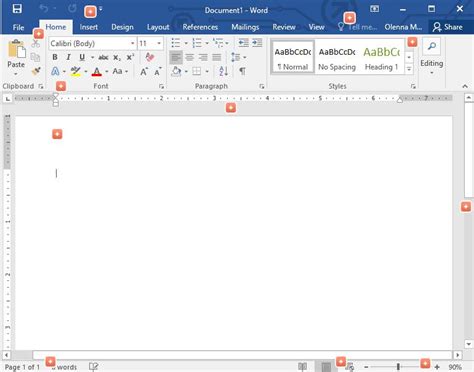Apply subscript formatting
The image size is (474, 372).
pos(117,57)
